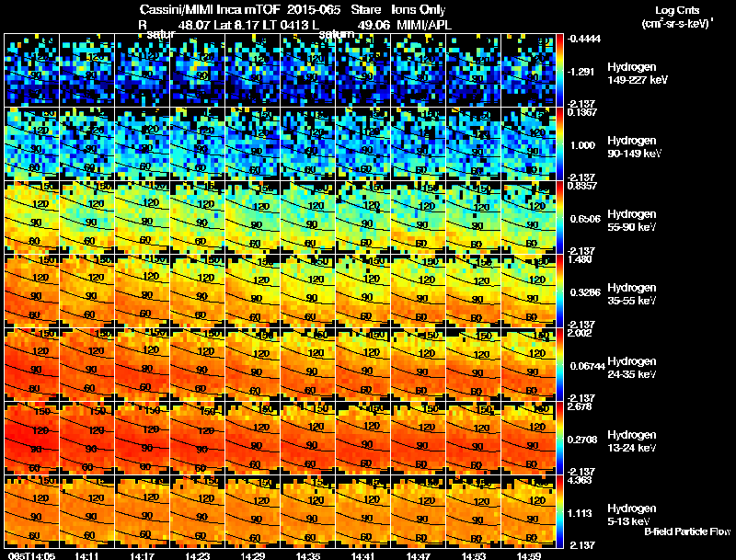The height and width of the screenshot is (560, 736).
Task: Click the '14:17' time axis label
Action: pos(142,555)
